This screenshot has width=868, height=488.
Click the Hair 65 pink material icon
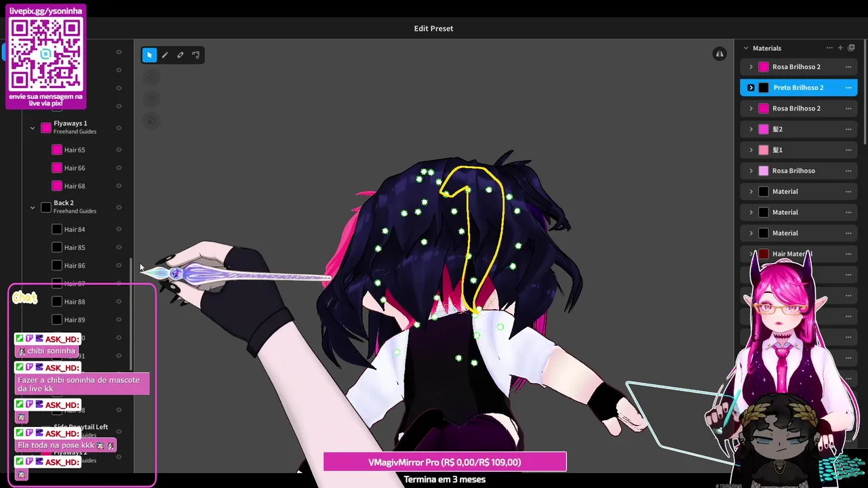point(57,150)
